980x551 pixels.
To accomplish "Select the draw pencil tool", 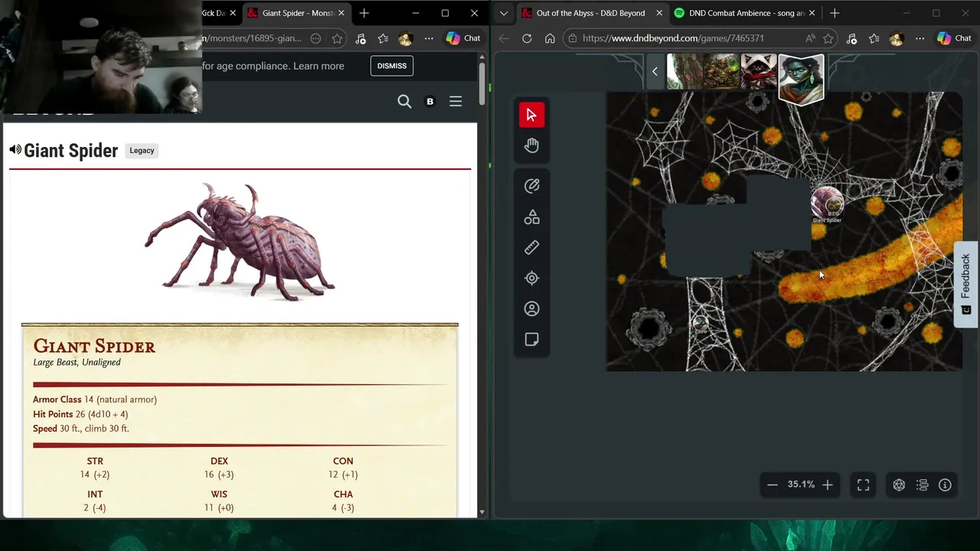I will 531,186.
